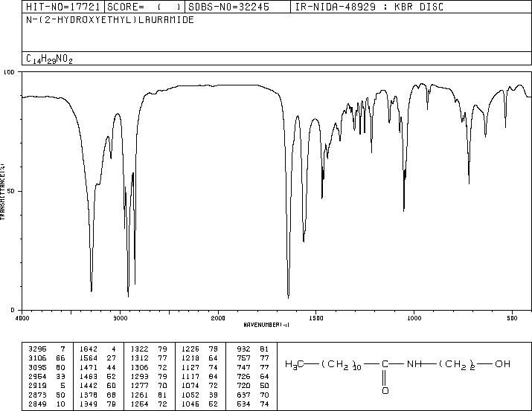Select the 1378 peak entry in table

(x=97, y=395)
